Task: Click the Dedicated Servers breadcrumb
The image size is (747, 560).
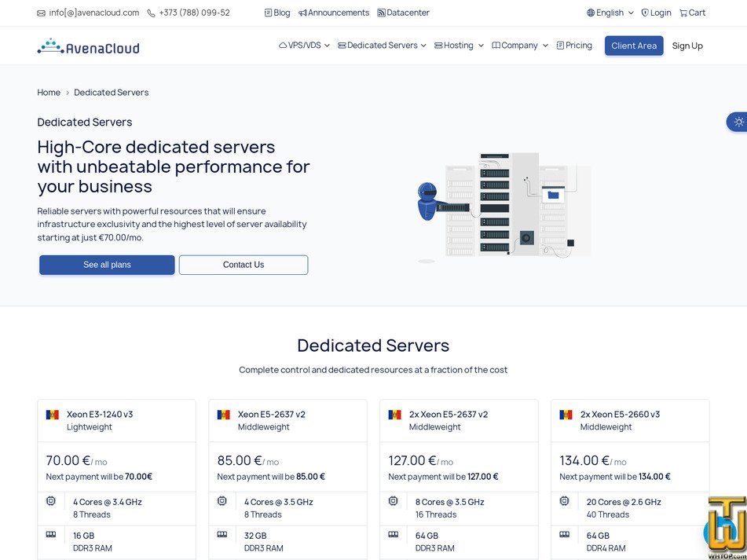Action: pyautogui.click(x=111, y=93)
